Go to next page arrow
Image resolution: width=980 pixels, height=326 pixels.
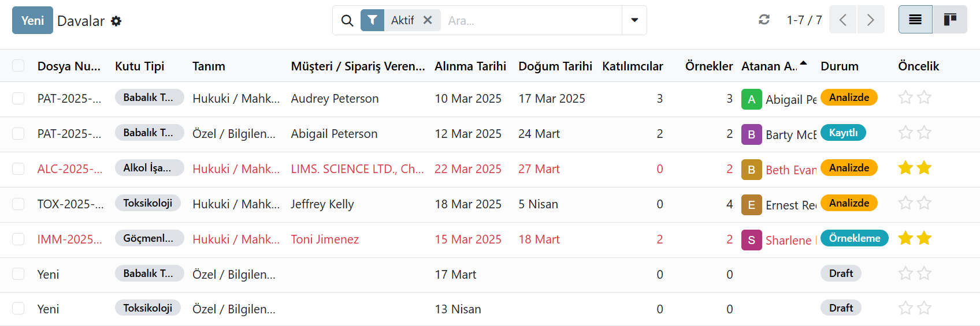click(x=871, y=20)
